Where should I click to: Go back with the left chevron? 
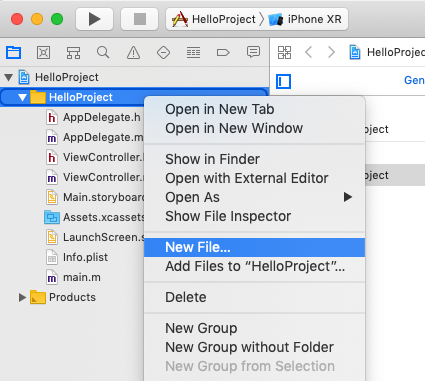click(x=309, y=52)
